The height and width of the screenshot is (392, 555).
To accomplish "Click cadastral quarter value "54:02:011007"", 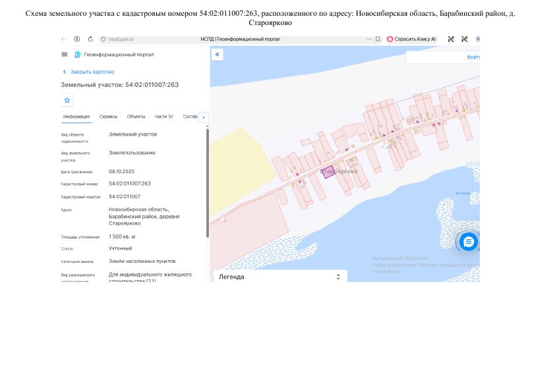I will pos(124,196).
